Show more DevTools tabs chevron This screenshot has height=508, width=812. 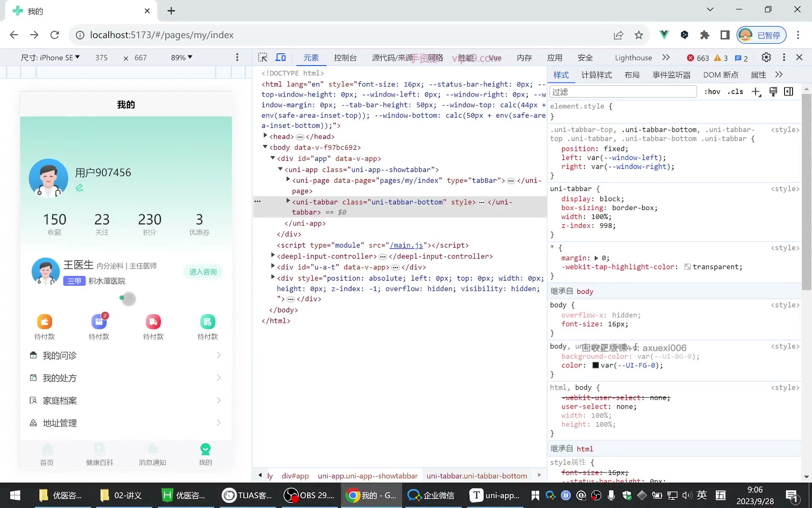(666, 58)
